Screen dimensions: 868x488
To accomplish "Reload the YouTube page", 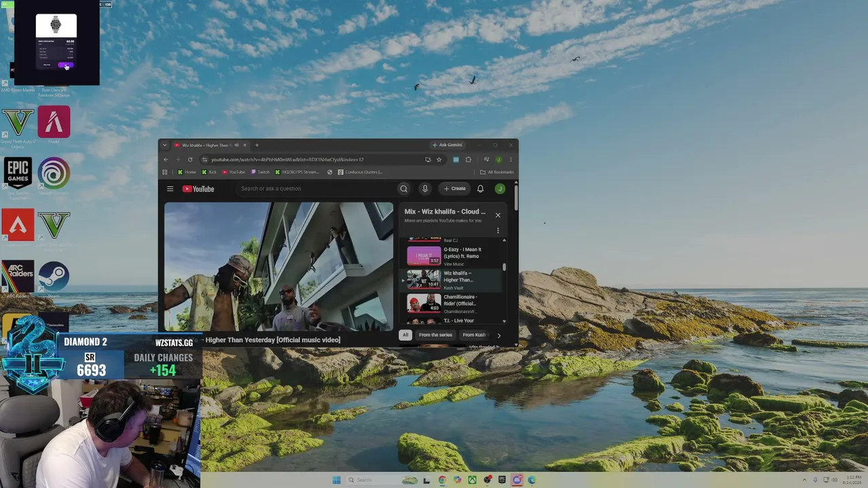I will (190, 160).
